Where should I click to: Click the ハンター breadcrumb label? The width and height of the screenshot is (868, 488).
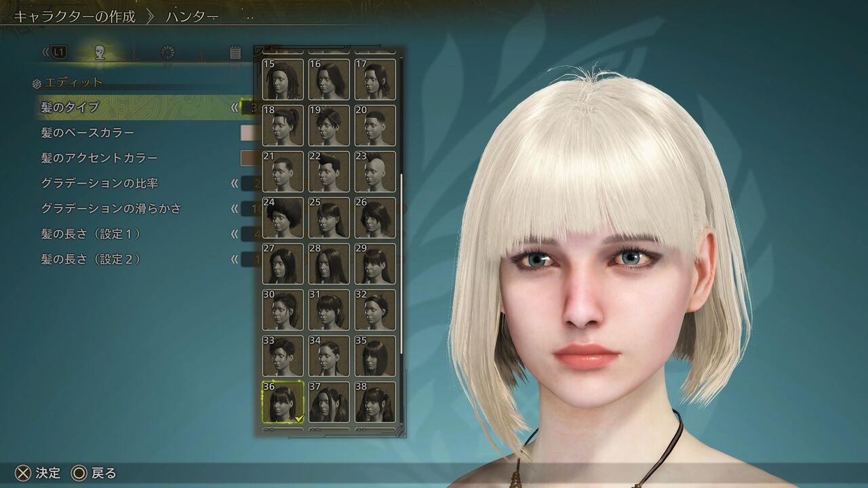click(x=192, y=16)
